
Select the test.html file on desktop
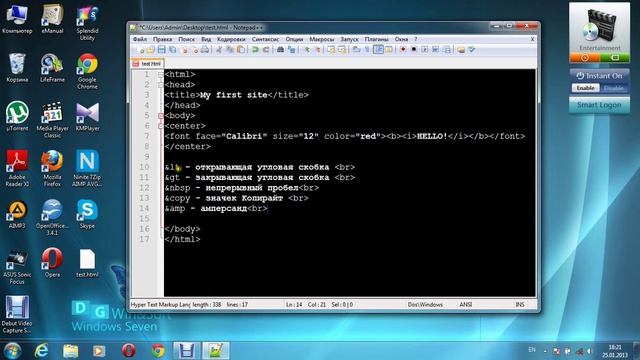pos(87,263)
